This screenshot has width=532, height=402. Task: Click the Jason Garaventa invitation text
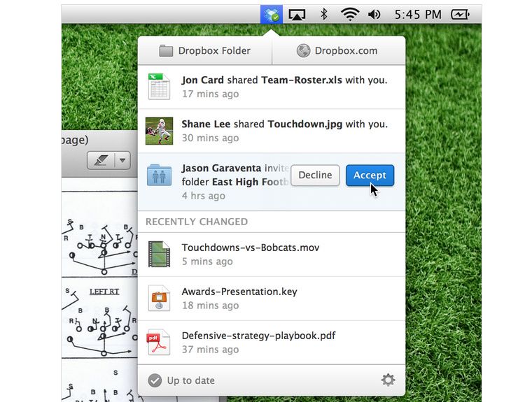pos(235,175)
